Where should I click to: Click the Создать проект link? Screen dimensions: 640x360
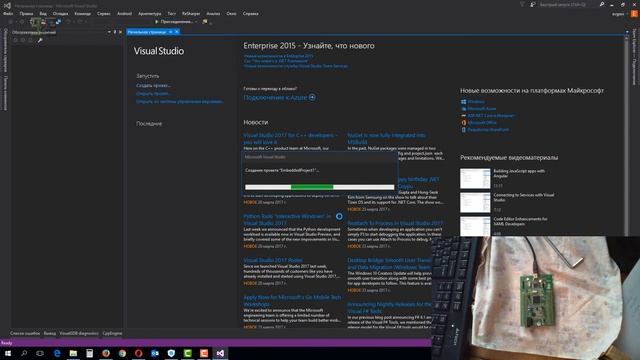click(153, 86)
